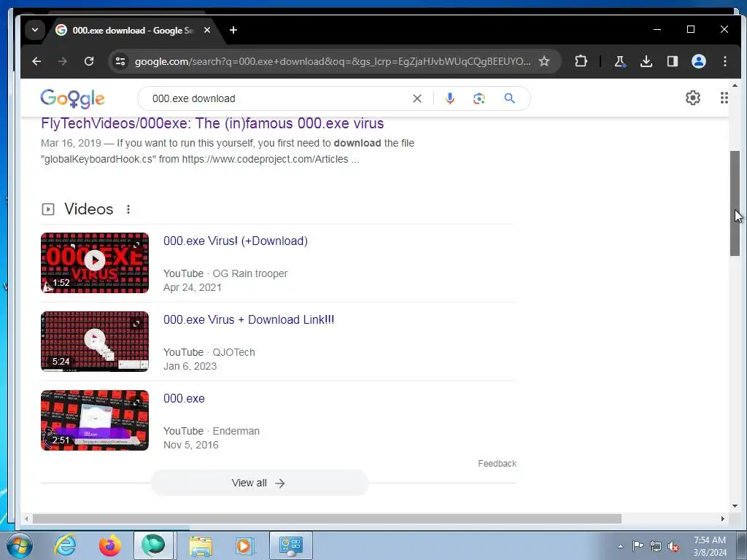Click the scroll-down arrow of vertical scrollbar
The image size is (747, 560).
click(735, 506)
